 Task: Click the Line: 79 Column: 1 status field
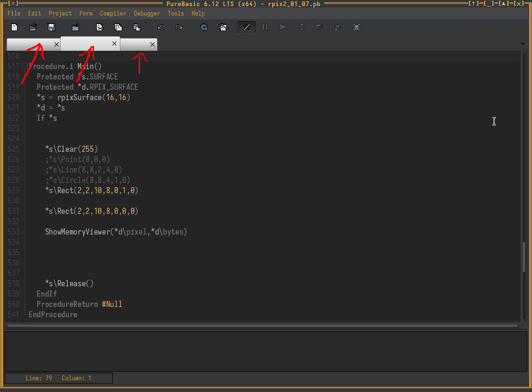pyautogui.click(x=59, y=378)
